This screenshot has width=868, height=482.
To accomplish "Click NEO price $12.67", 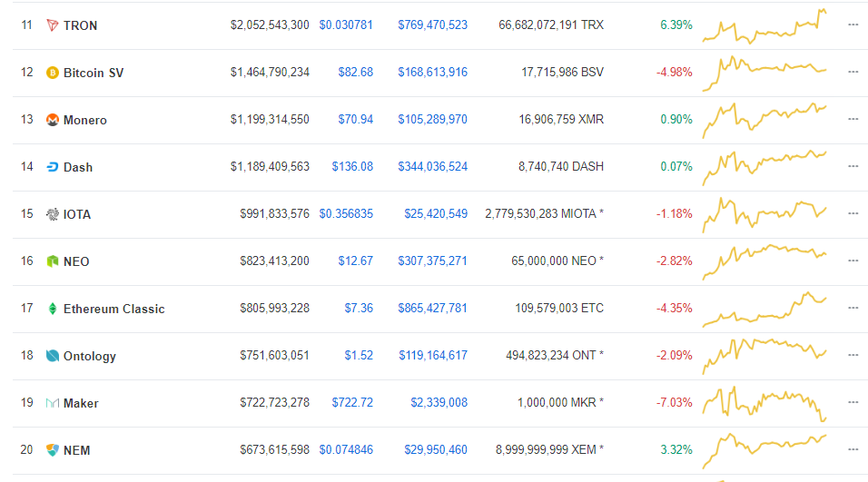I will [355, 261].
